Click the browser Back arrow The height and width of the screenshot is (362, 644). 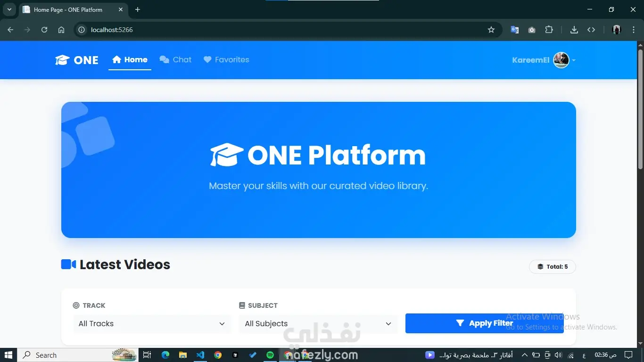coord(10,30)
